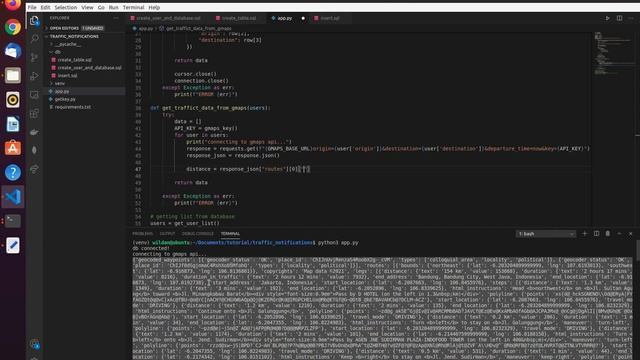Switch to the DEBUG CONSOLE panel tab
Viewport: 640px width, 360px height.
pyautogui.click(x=198, y=234)
